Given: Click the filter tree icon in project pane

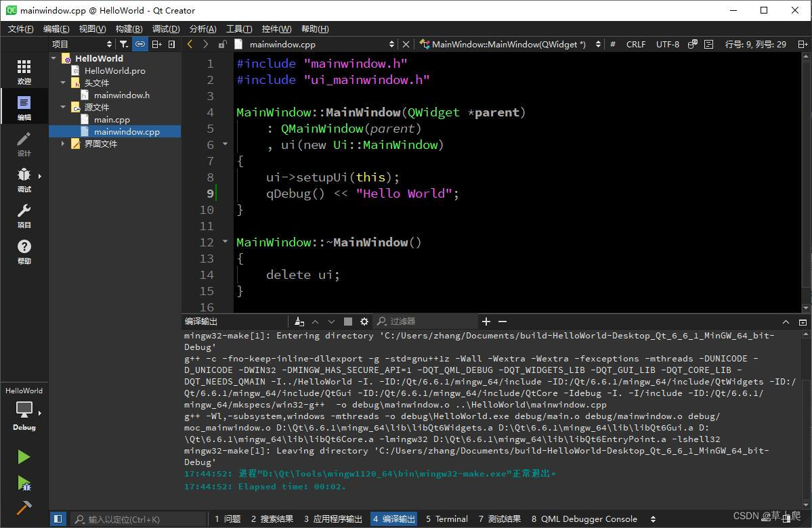Looking at the screenshot, I should pyautogui.click(x=124, y=44).
